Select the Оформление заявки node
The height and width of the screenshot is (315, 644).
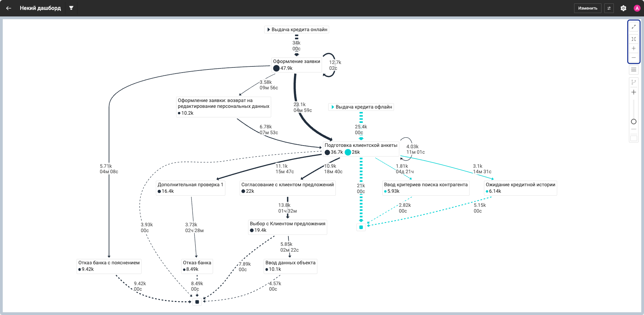tap(297, 65)
